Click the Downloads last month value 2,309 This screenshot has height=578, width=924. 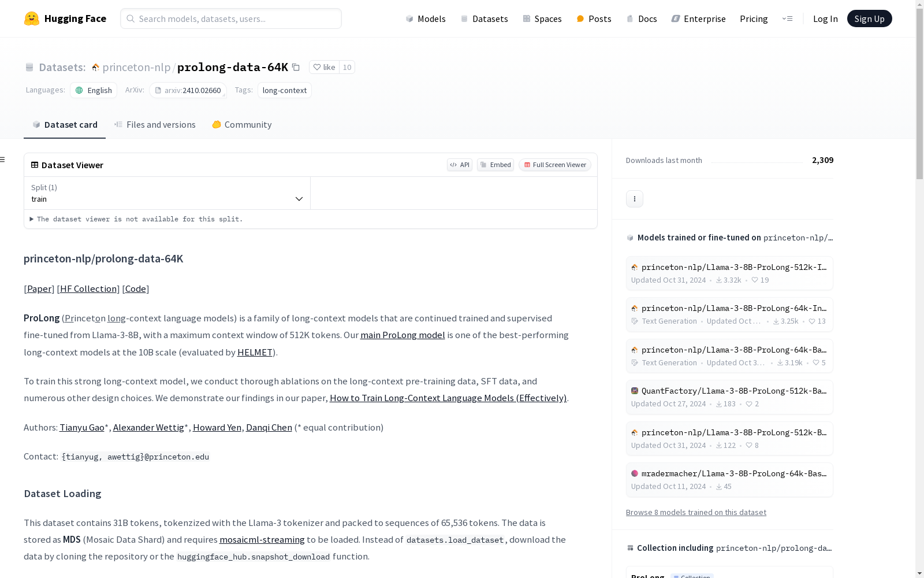click(x=823, y=160)
